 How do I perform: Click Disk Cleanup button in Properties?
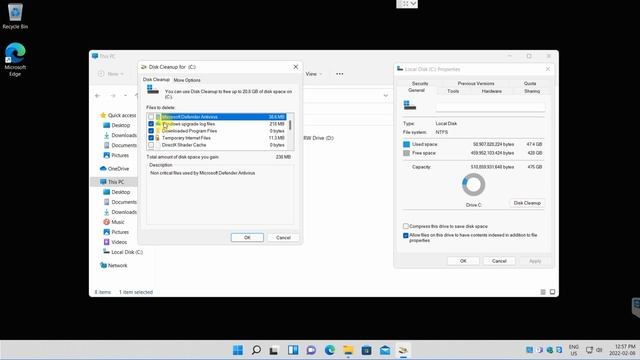(x=527, y=203)
